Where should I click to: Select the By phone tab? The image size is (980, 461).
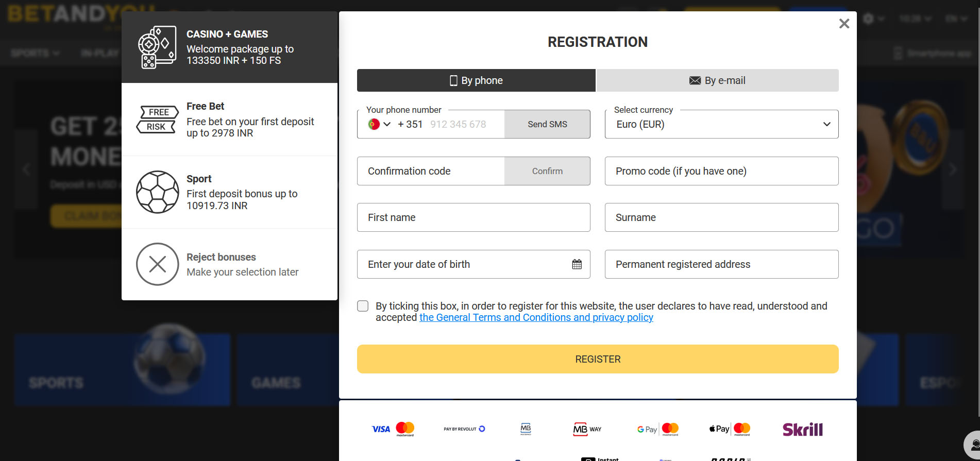click(476, 80)
